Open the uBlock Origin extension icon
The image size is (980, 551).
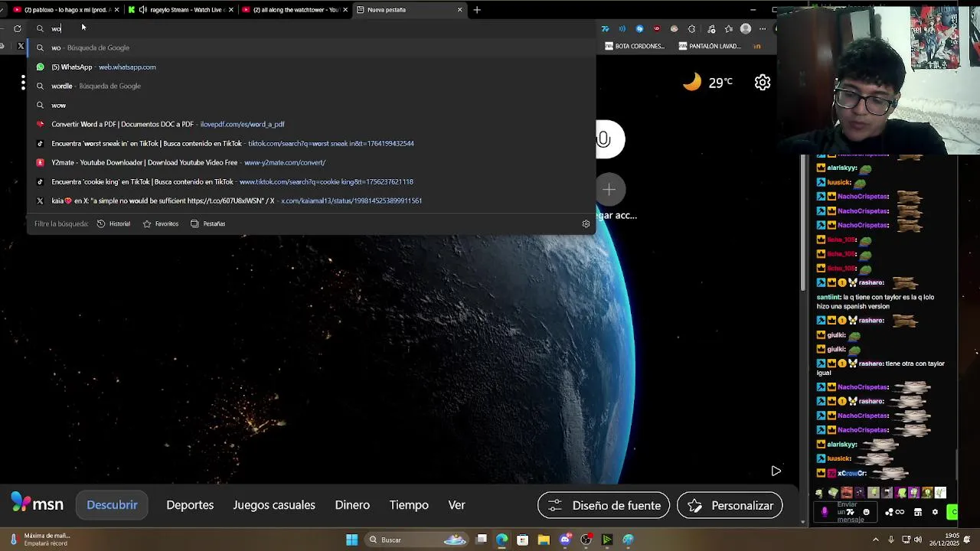tap(656, 29)
